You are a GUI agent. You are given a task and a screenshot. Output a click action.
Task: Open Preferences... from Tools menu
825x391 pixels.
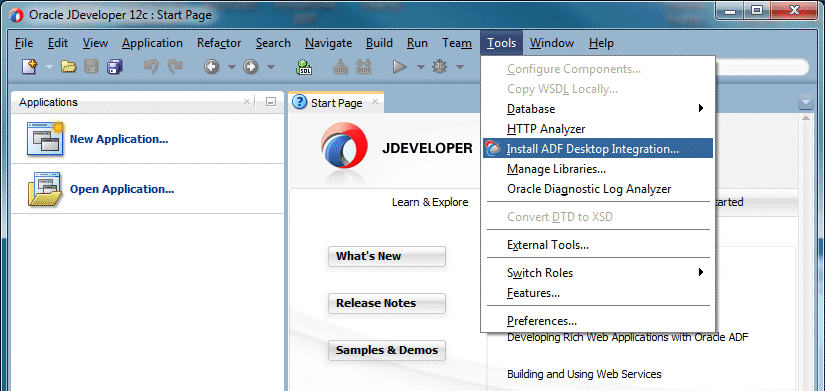(597, 320)
